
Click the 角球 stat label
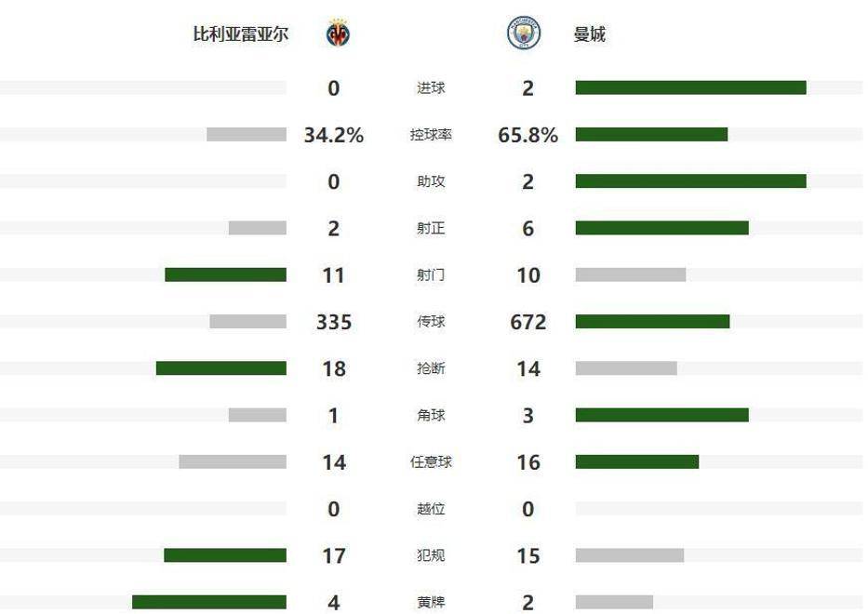coord(431,415)
